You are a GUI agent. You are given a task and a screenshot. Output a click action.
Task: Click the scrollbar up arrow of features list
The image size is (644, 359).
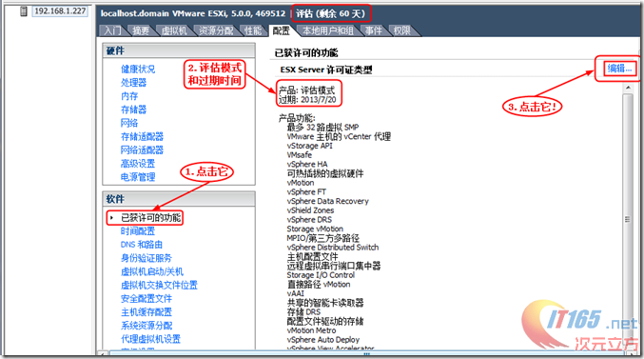coord(628,88)
